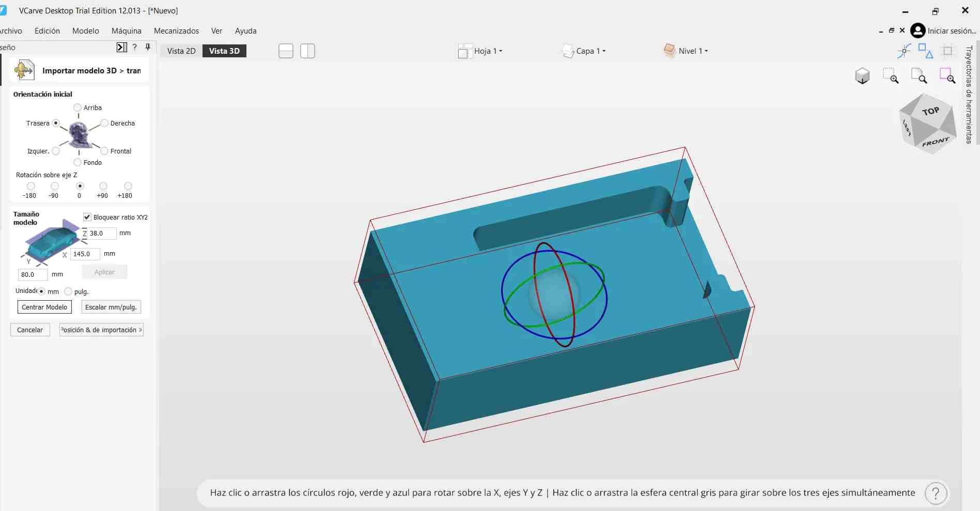The width and height of the screenshot is (980, 511).
Task: Select mm units
Action: [42, 291]
